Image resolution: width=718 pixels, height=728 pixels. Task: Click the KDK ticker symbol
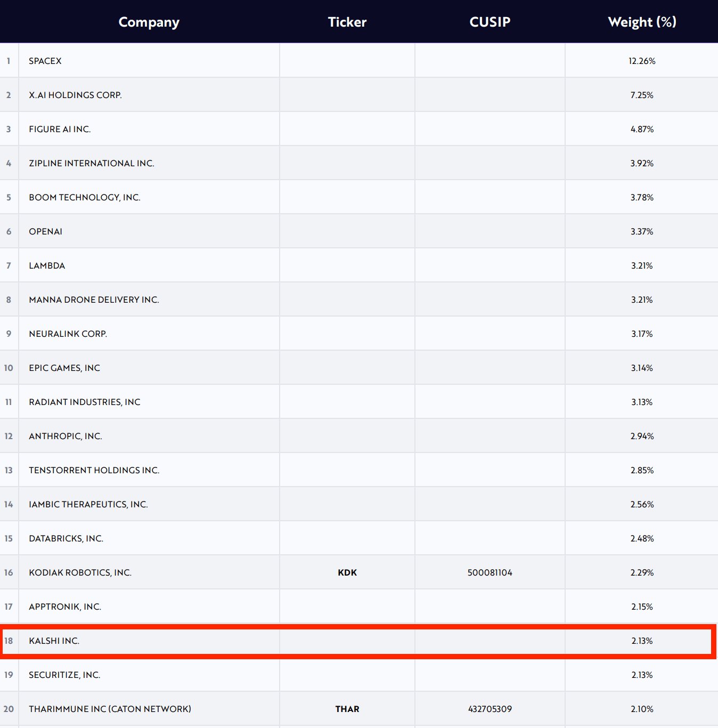347,572
